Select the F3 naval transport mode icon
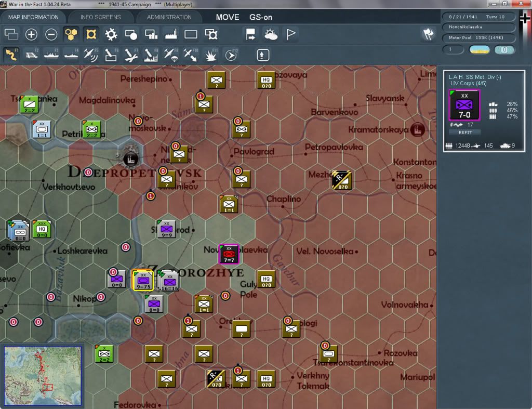The width and height of the screenshot is (532, 409). (x=51, y=55)
